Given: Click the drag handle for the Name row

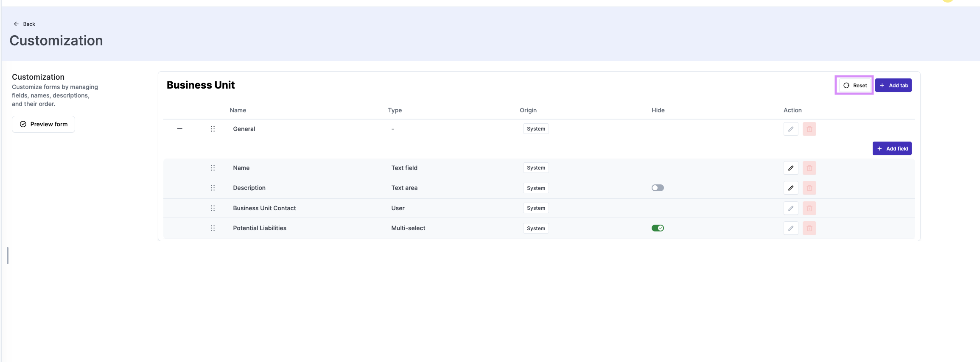Looking at the screenshot, I should pyautogui.click(x=213, y=168).
